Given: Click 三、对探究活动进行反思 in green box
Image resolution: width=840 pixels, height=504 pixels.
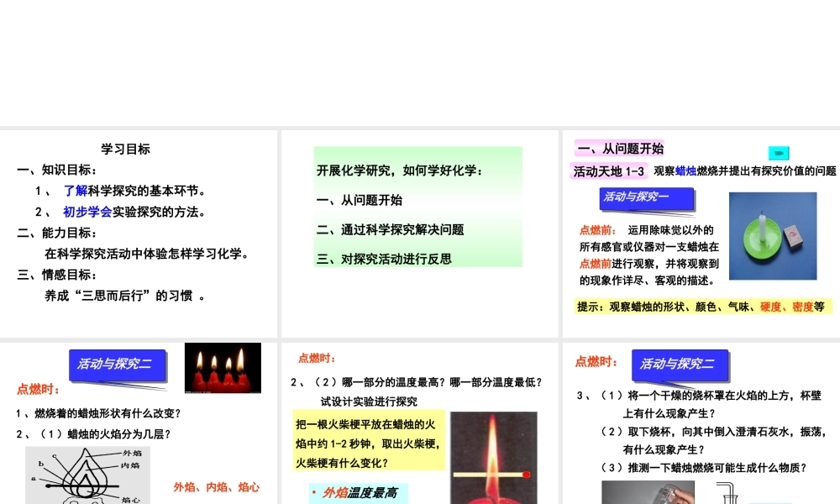Looking at the screenshot, I should (x=384, y=259).
